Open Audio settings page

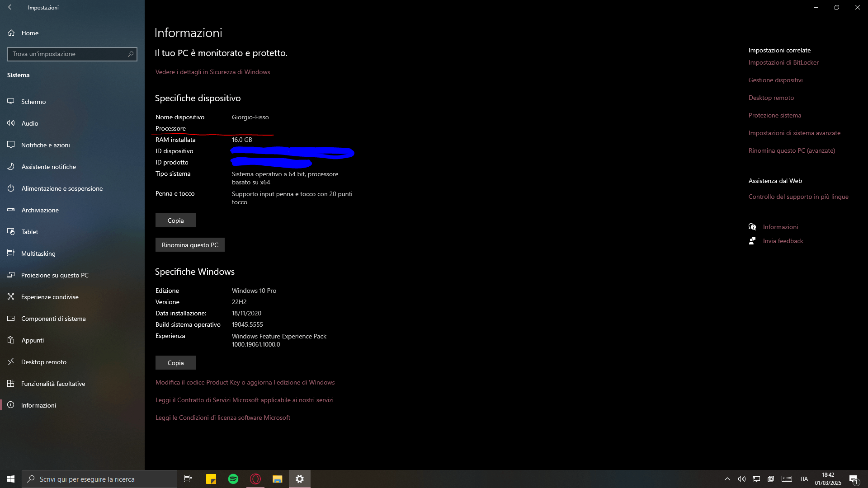click(30, 123)
